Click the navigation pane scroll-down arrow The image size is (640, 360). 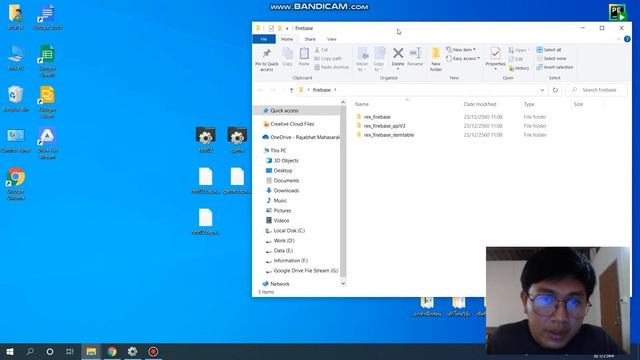point(343,283)
